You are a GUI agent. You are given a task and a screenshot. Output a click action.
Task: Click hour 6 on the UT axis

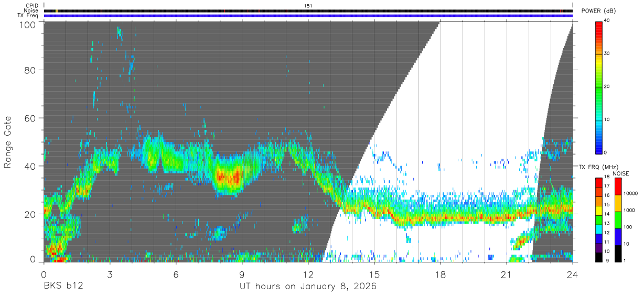pos(176,274)
